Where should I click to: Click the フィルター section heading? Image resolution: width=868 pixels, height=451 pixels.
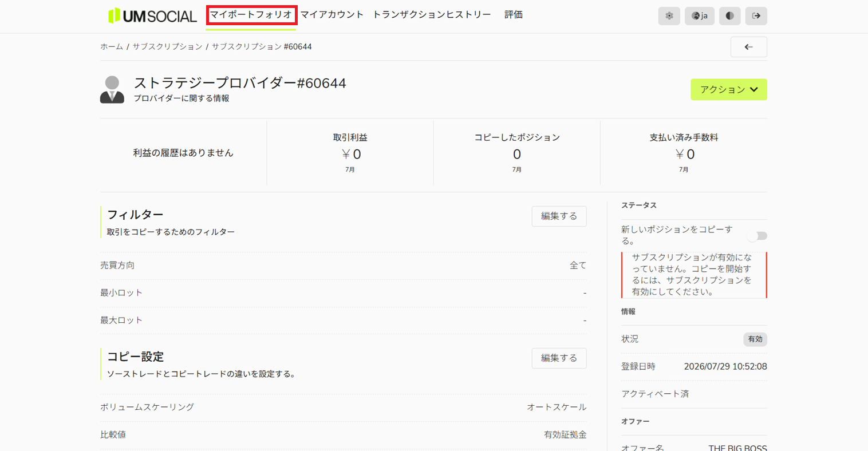coord(135,215)
